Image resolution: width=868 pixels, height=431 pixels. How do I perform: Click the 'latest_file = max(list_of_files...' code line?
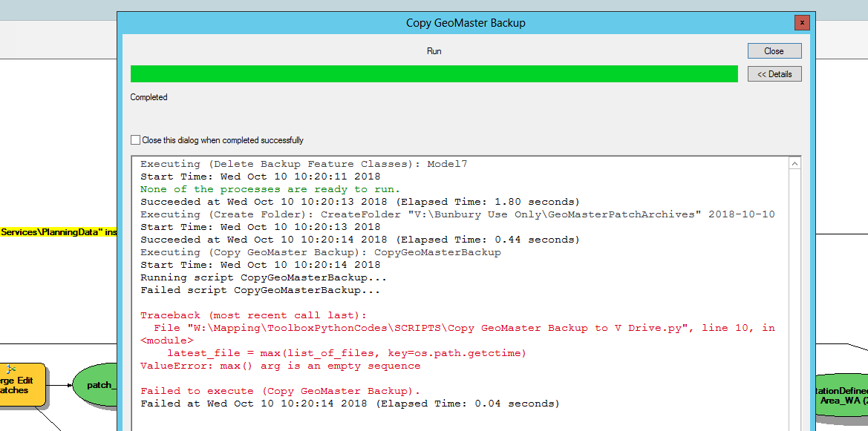347,353
